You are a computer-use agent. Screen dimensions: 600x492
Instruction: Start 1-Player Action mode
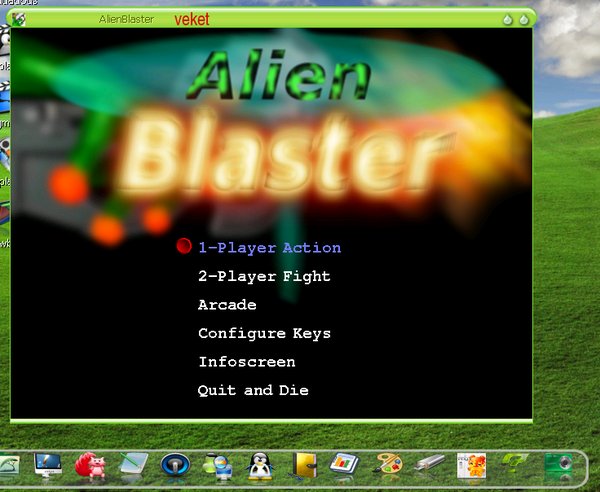[x=269, y=248]
